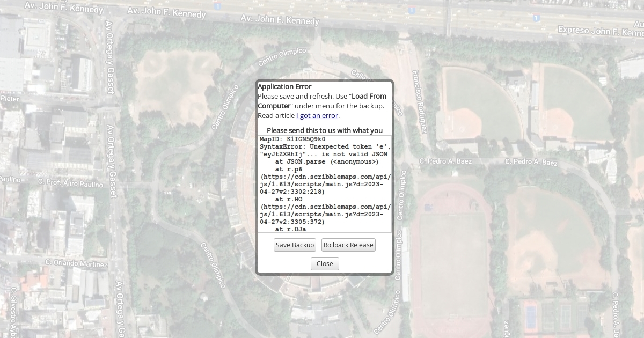Click the Save Backup button
644x338 pixels.
point(295,245)
